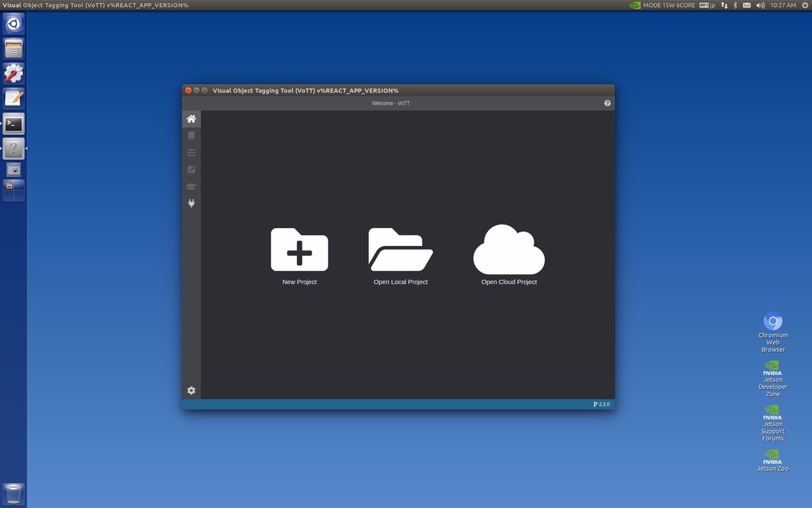Click the unknown app question mark launcher
812x508 pixels.
tap(13, 149)
